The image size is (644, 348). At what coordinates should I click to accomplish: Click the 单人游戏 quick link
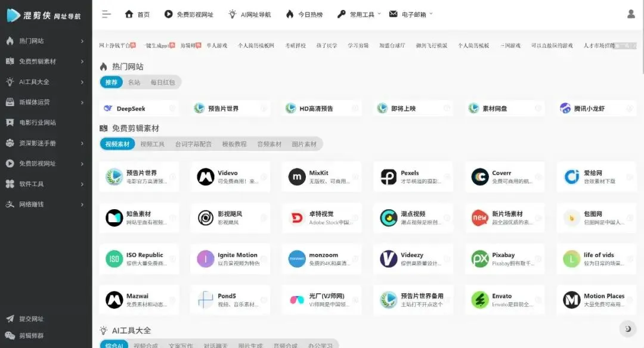217,45
